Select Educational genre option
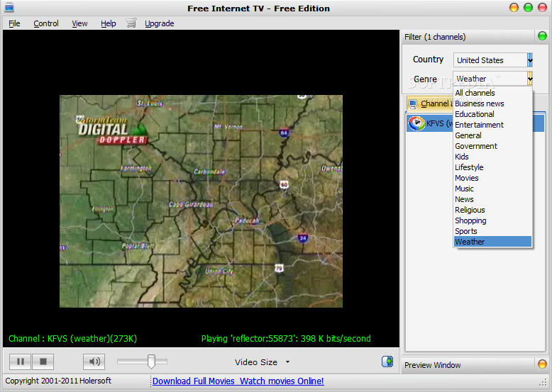Viewport: 552px width, 392px height. (x=493, y=114)
